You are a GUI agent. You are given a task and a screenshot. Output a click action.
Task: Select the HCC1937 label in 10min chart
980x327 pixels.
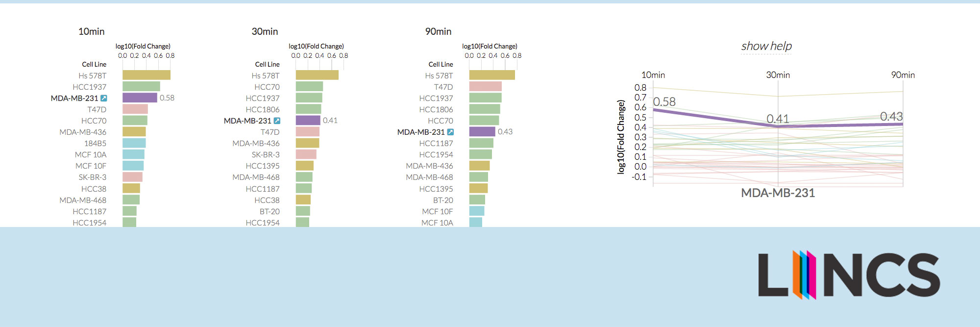click(x=90, y=87)
